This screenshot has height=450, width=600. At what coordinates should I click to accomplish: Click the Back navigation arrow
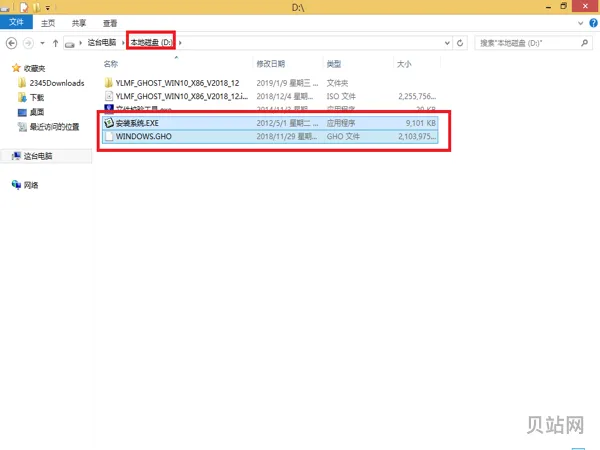[11, 43]
